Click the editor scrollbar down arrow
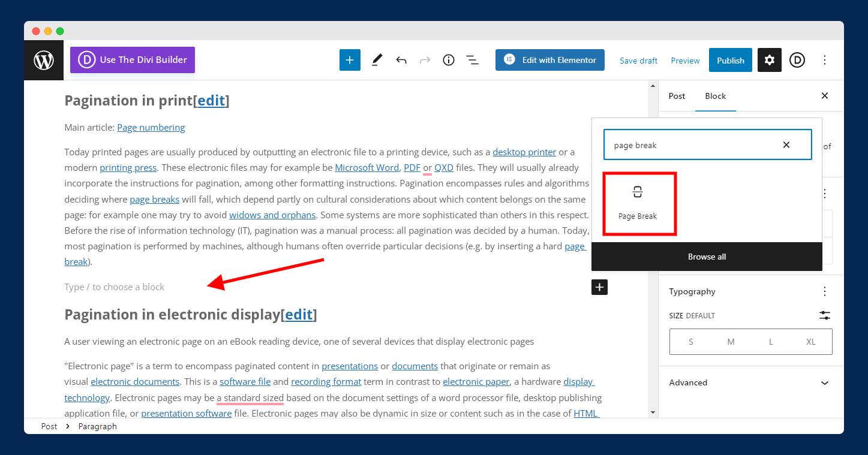 653,412
